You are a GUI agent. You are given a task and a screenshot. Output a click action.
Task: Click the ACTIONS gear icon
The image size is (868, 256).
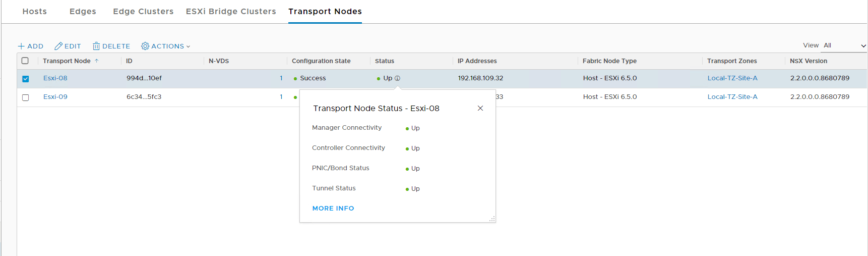pyautogui.click(x=145, y=46)
